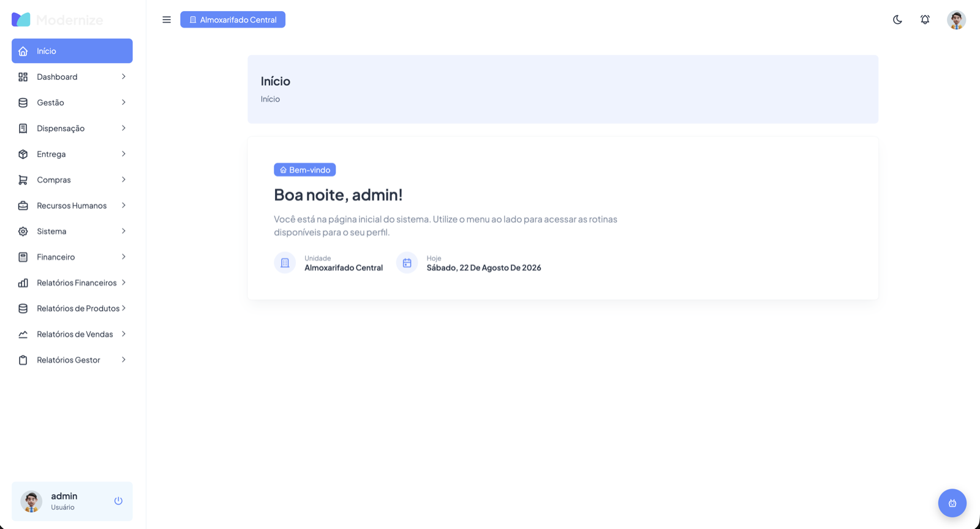Screen dimensions: 980x529
Task: Click the Início breadcrumb link
Action: tap(270, 99)
